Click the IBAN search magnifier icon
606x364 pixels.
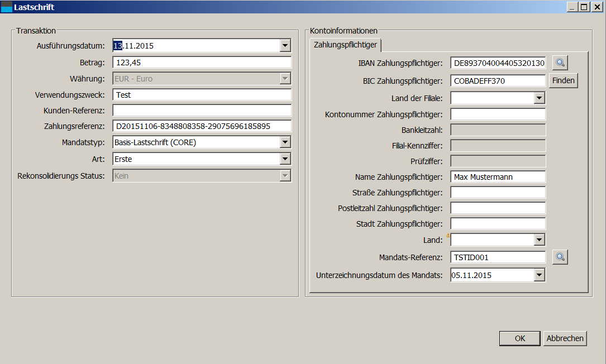click(x=560, y=63)
